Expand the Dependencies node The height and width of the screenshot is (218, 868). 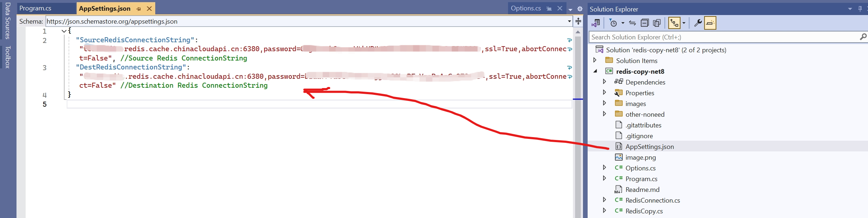(604, 82)
